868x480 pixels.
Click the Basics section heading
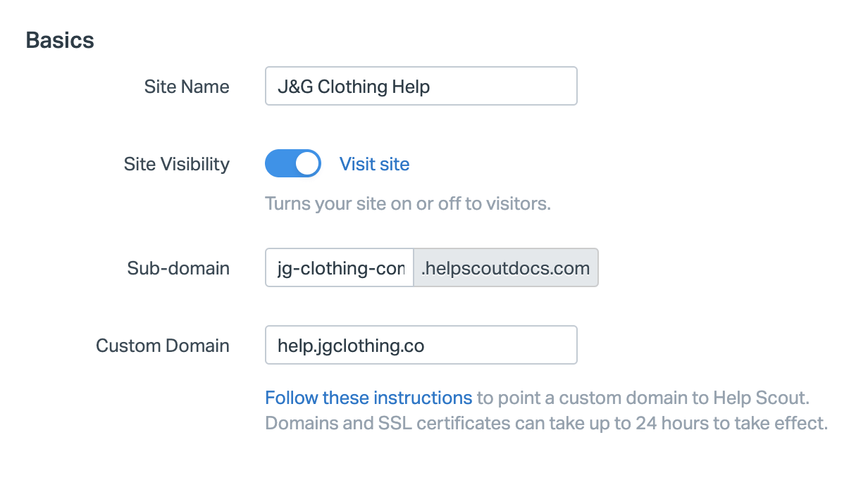coord(60,40)
